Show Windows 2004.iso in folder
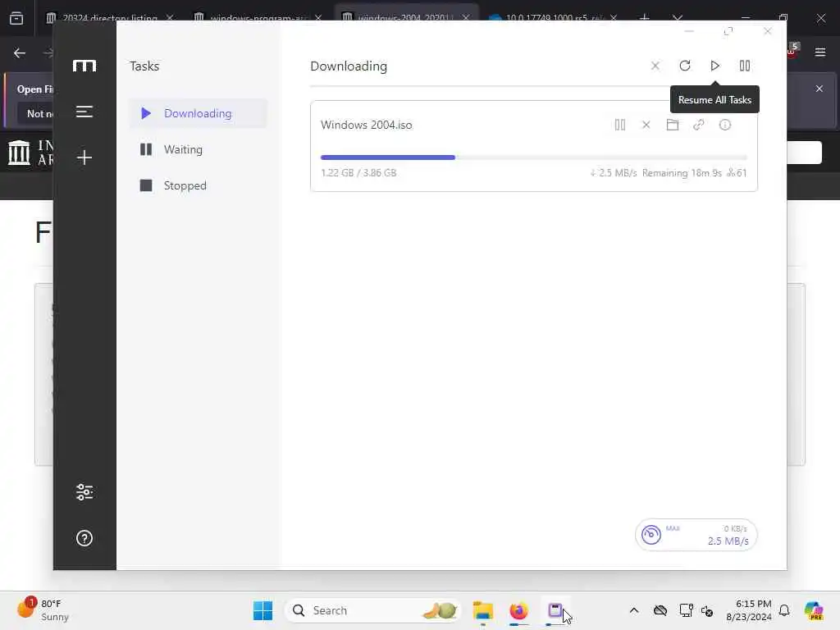This screenshot has height=630, width=840. (673, 125)
